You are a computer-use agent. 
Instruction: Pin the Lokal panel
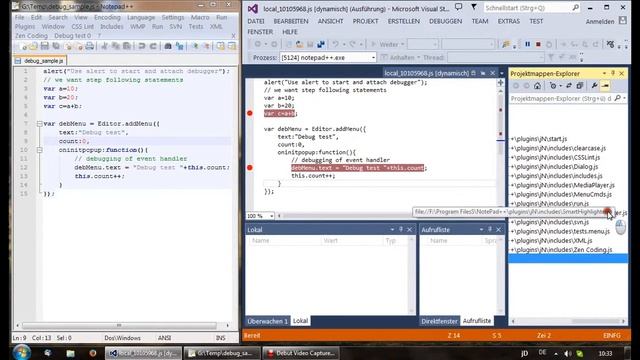tap(401, 229)
